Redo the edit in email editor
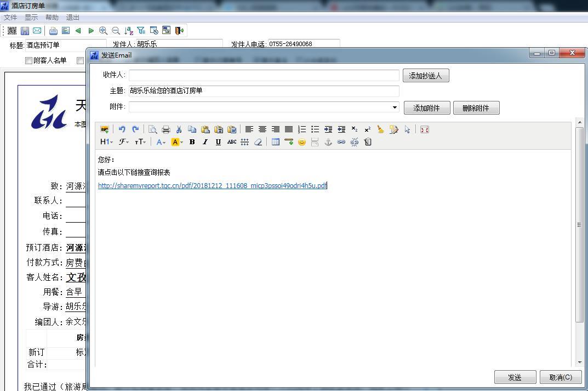This screenshot has height=391, width=588. point(135,129)
